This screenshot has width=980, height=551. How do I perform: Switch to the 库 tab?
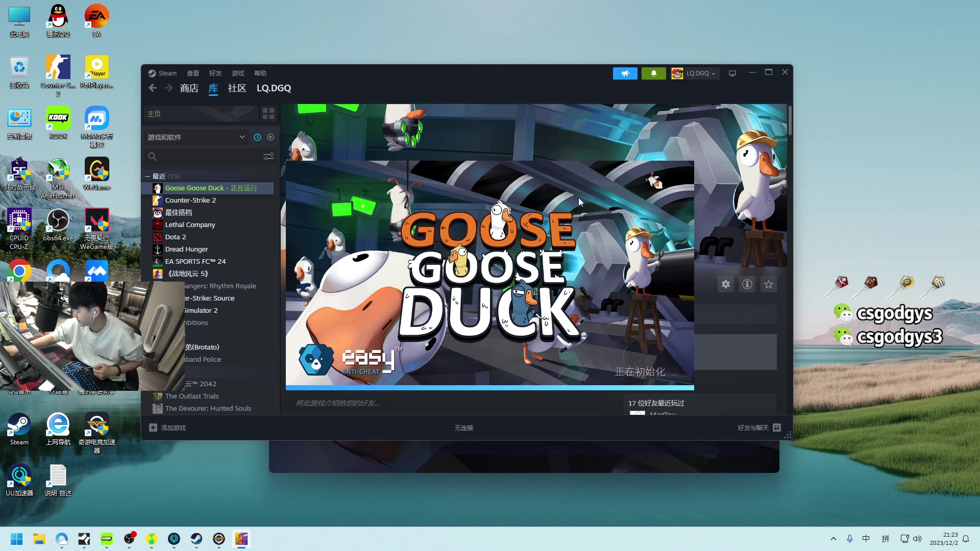(x=213, y=88)
